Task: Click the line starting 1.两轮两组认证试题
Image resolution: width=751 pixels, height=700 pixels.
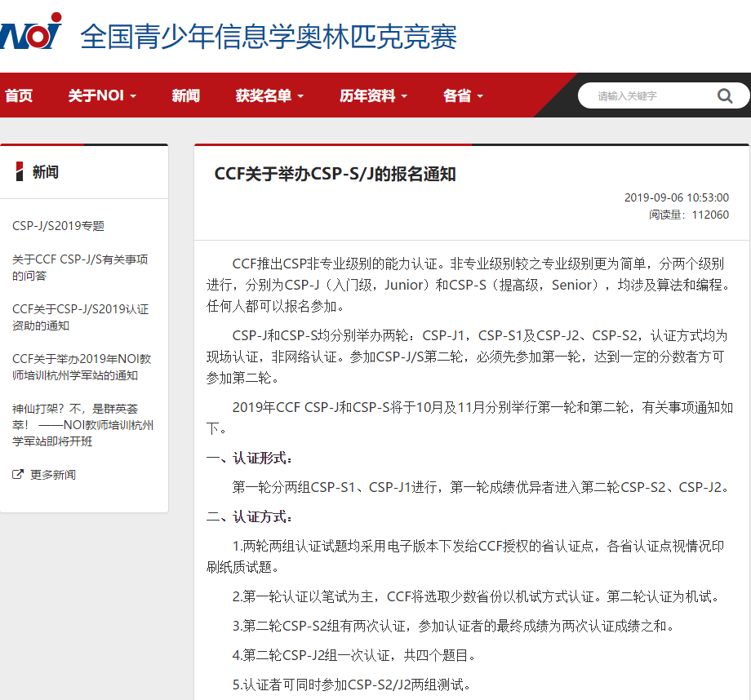Action: click(465, 556)
